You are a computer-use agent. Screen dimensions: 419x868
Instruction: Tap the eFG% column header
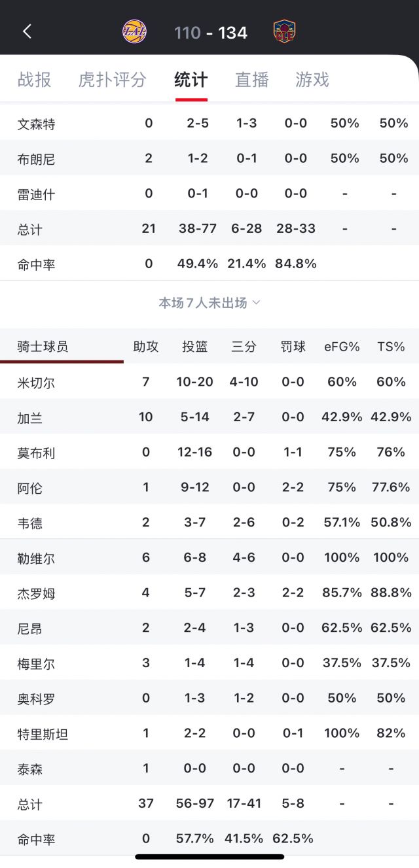[x=342, y=347]
